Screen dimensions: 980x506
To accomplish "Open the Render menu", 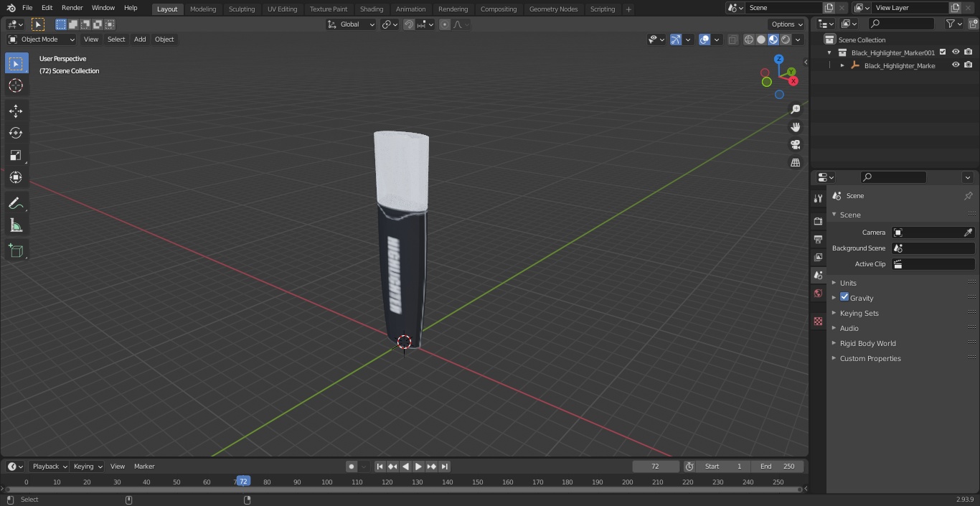I will pyautogui.click(x=72, y=8).
